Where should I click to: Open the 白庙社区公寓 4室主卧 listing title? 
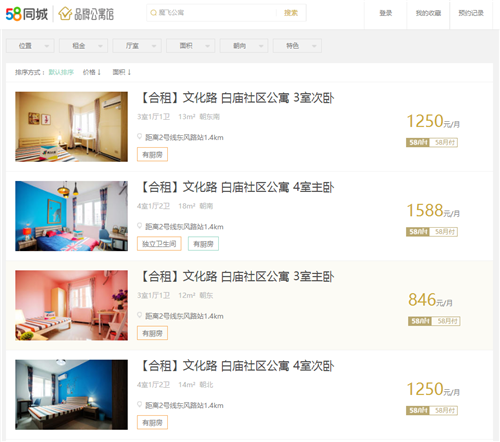click(237, 187)
